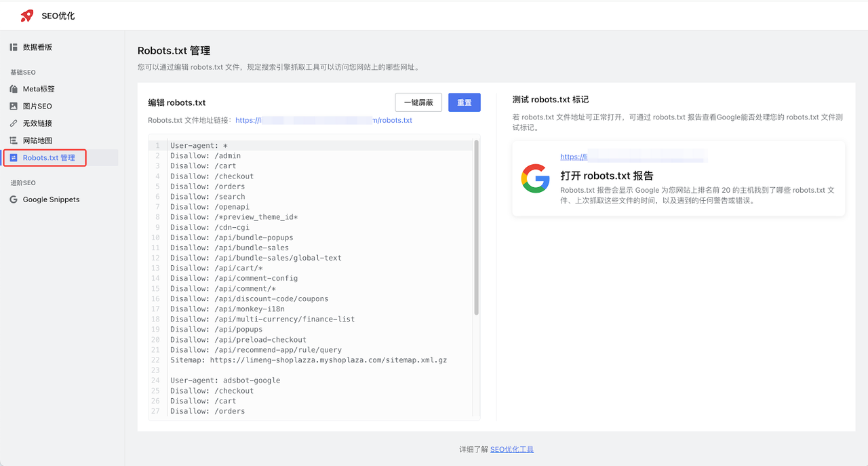Select the Google Snippets menu entry
Screen dimensions: 868x466
pos(52,199)
